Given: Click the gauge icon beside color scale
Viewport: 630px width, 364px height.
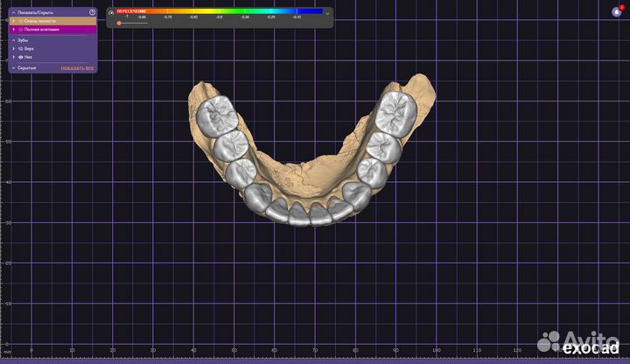Looking at the screenshot, I should [x=111, y=12].
